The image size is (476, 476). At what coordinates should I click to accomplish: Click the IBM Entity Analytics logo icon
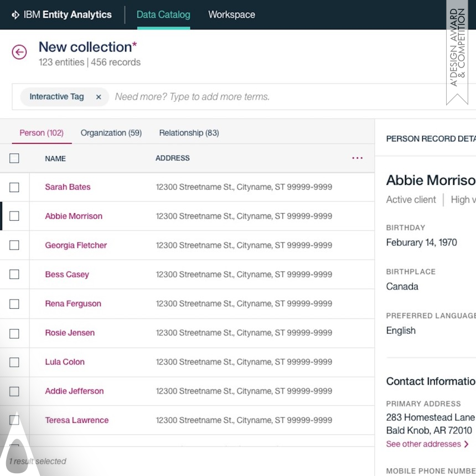[16, 14]
